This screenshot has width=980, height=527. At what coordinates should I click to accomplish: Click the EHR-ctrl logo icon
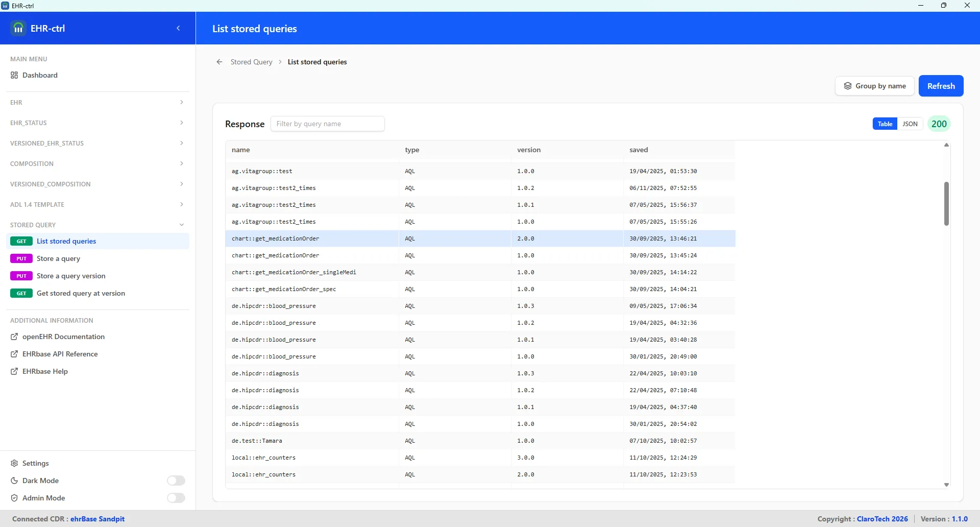(x=18, y=28)
